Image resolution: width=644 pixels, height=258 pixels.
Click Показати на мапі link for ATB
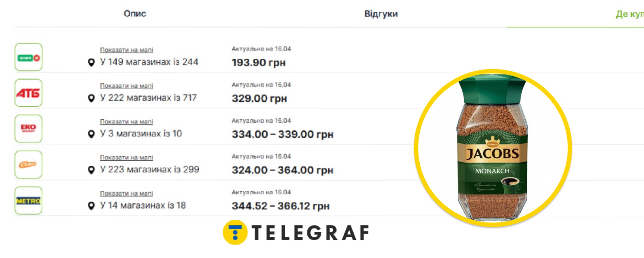coord(127,86)
